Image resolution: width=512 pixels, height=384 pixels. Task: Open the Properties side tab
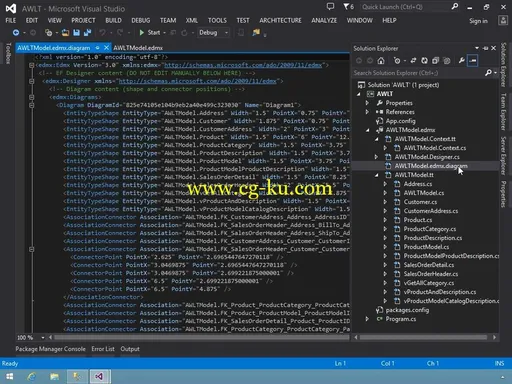(x=503, y=194)
